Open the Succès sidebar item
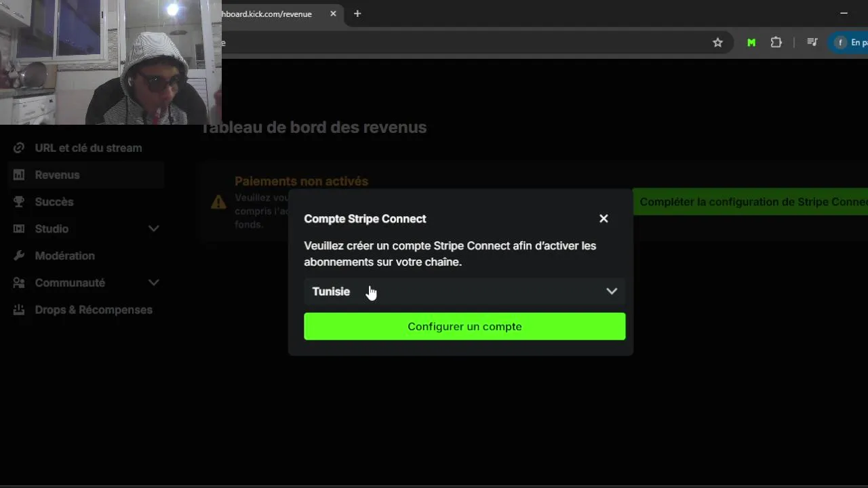Viewport: 868px width, 488px height. click(x=54, y=202)
